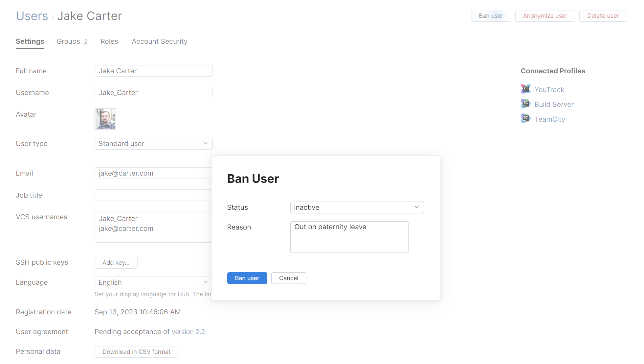Click the Reason text area in the dialog
The width and height of the screenshot is (644, 364).
(x=349, y=237)
